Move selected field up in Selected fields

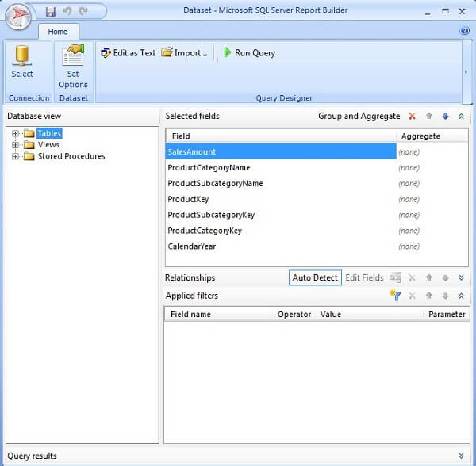click(x=428, y=116)
